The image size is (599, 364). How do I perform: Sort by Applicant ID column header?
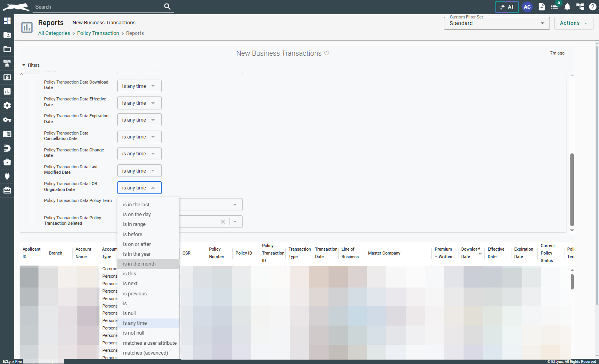[x=31, y=253]
